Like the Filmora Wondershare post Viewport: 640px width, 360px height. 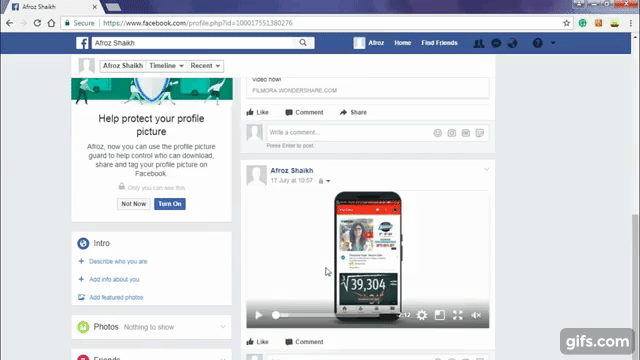pyautogui.click(x=258, y=112)
